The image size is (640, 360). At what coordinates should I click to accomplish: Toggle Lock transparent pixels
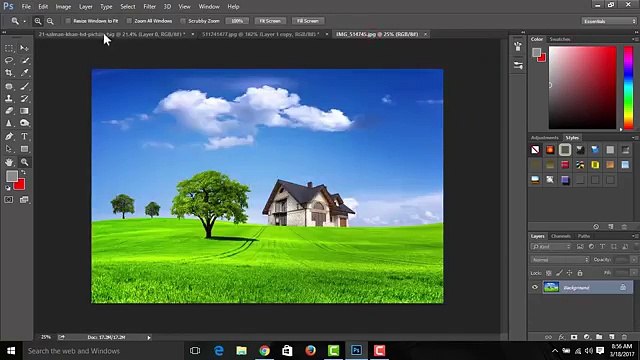(549, 273)
